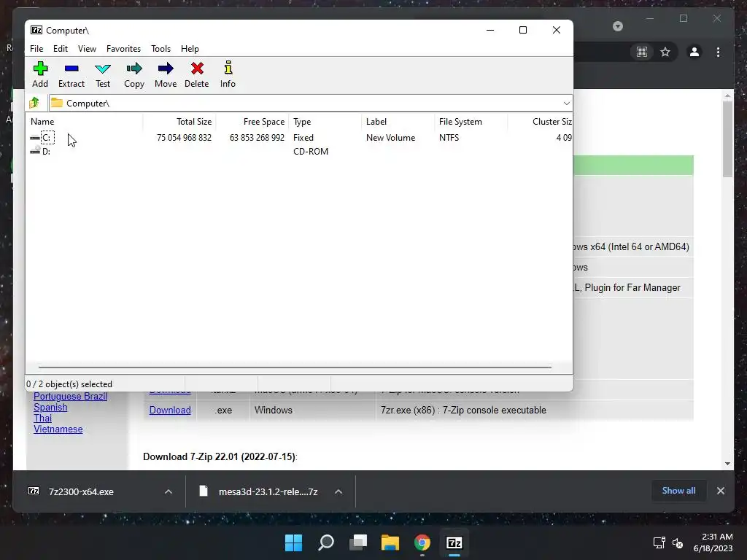Screen dimensions: 747x560
Task: Click the file icon on mesa3d download
Action: point(204,491)
